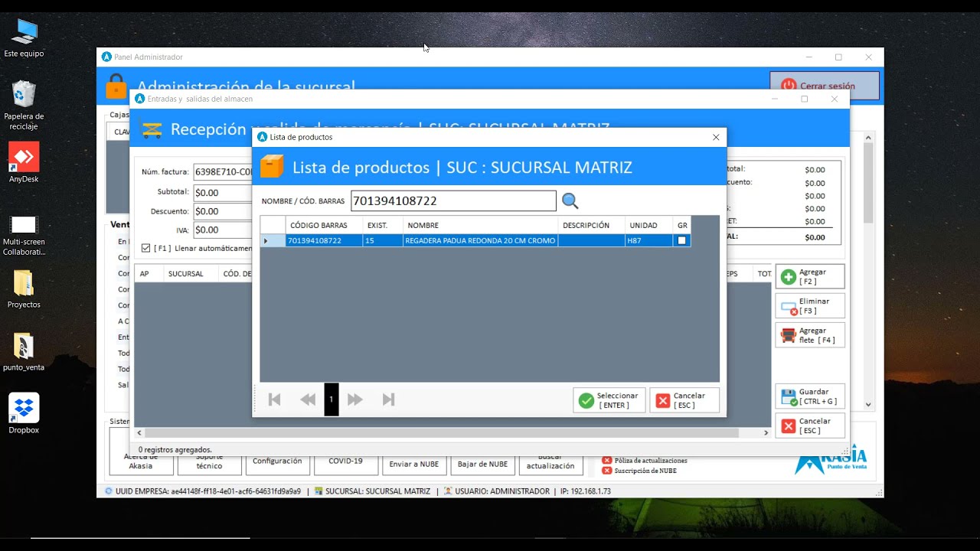Click the Descuento input field
The height and width of the screenshot is (551, 980).
[223, 211]
